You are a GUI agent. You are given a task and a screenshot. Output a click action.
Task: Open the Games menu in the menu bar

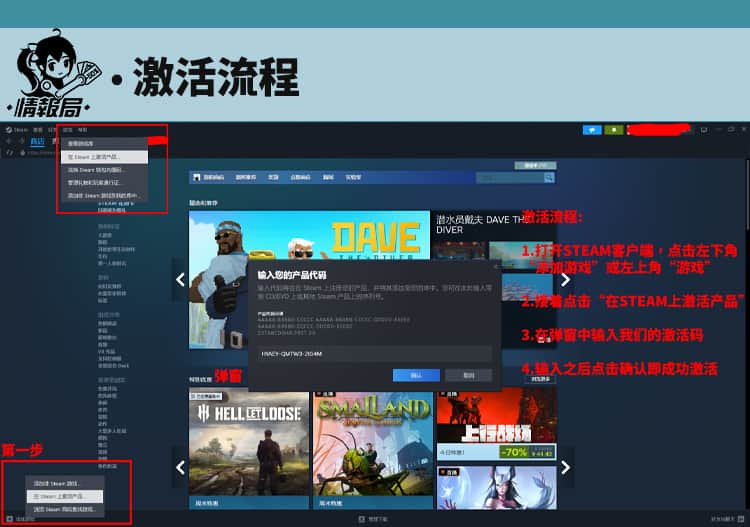(67, 130)
